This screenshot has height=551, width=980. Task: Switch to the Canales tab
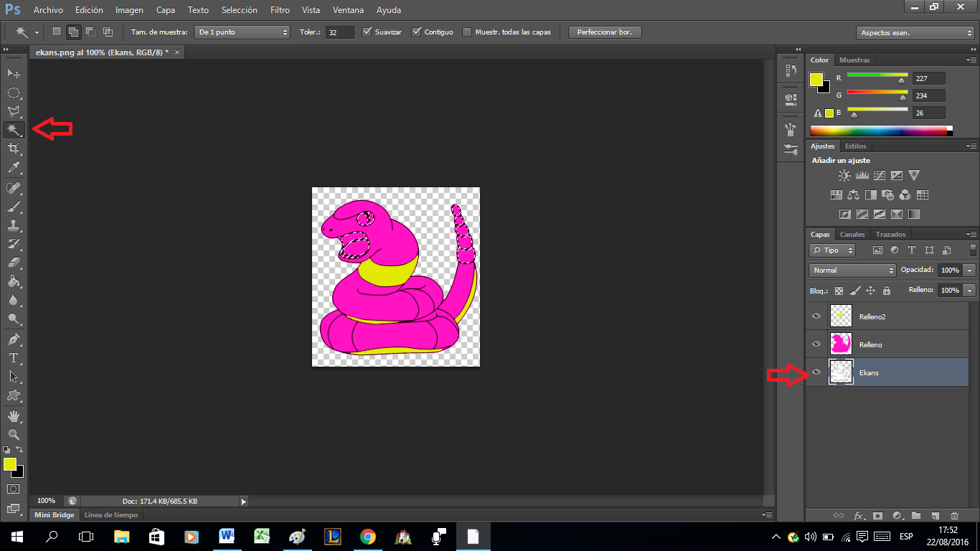(852, 235)
